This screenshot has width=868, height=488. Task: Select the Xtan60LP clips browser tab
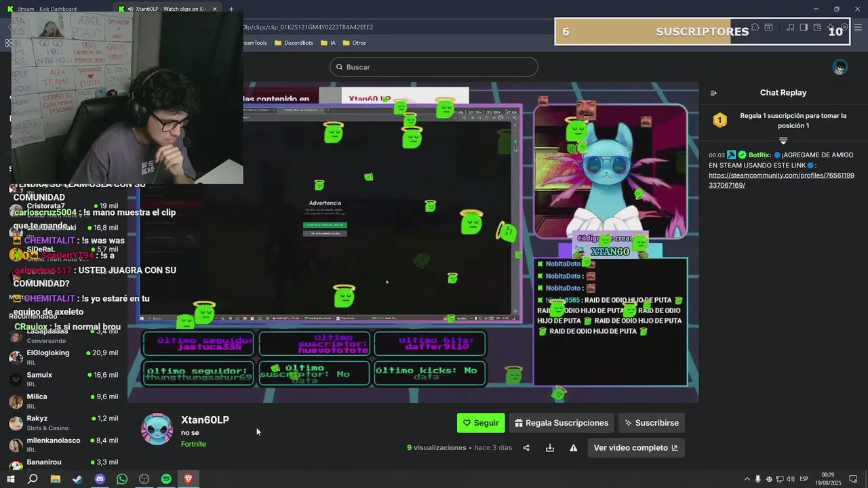pos(170,9)
